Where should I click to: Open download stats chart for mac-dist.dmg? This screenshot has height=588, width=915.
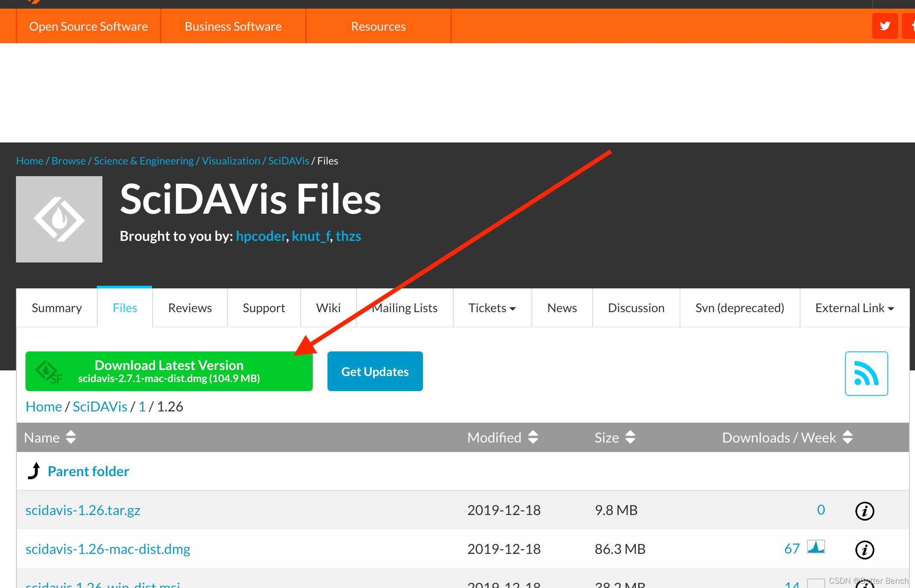pyautogui.click(x=816, y=547)
